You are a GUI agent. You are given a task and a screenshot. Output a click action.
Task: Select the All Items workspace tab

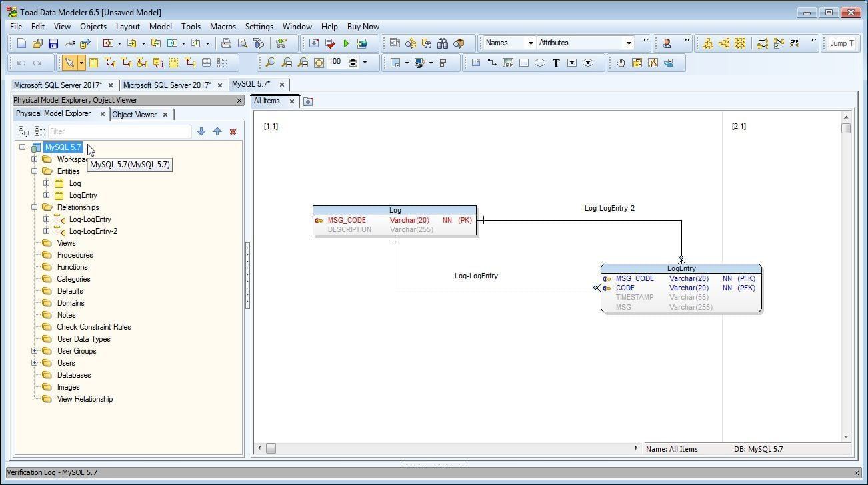click(267, 101)
